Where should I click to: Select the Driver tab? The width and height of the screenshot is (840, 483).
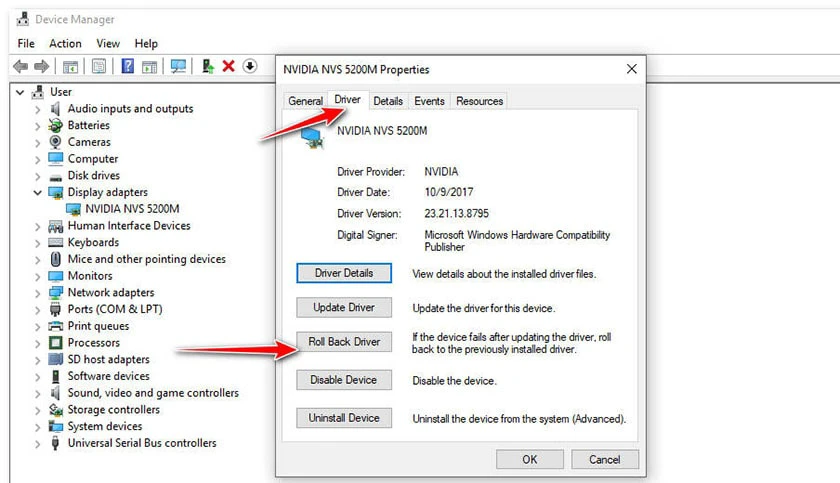(347, 100)
